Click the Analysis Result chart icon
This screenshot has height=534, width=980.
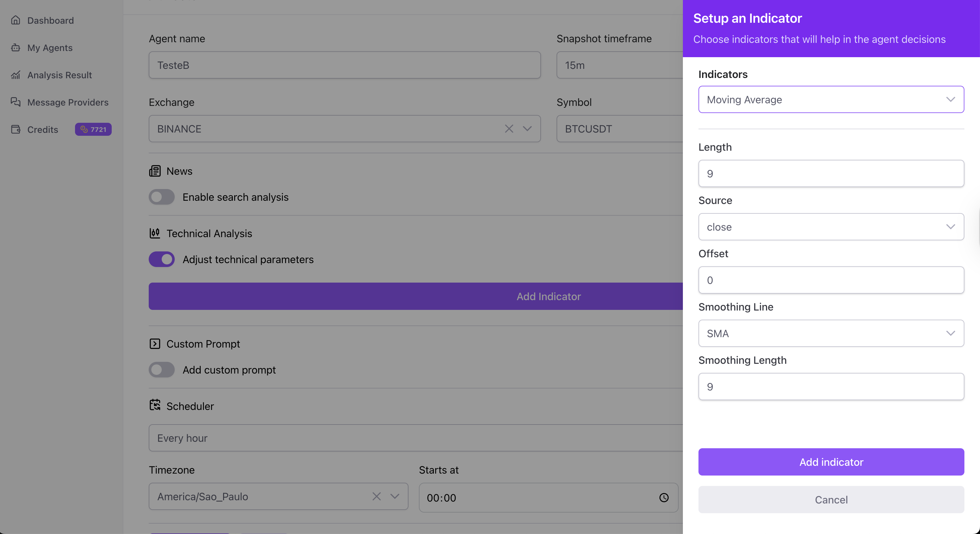coord(16,75)
